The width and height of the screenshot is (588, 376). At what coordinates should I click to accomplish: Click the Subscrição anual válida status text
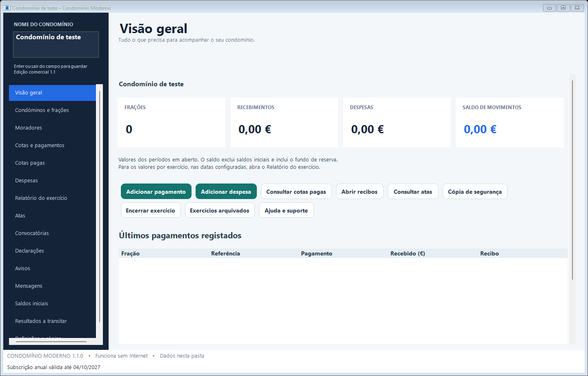click(53, 367)
